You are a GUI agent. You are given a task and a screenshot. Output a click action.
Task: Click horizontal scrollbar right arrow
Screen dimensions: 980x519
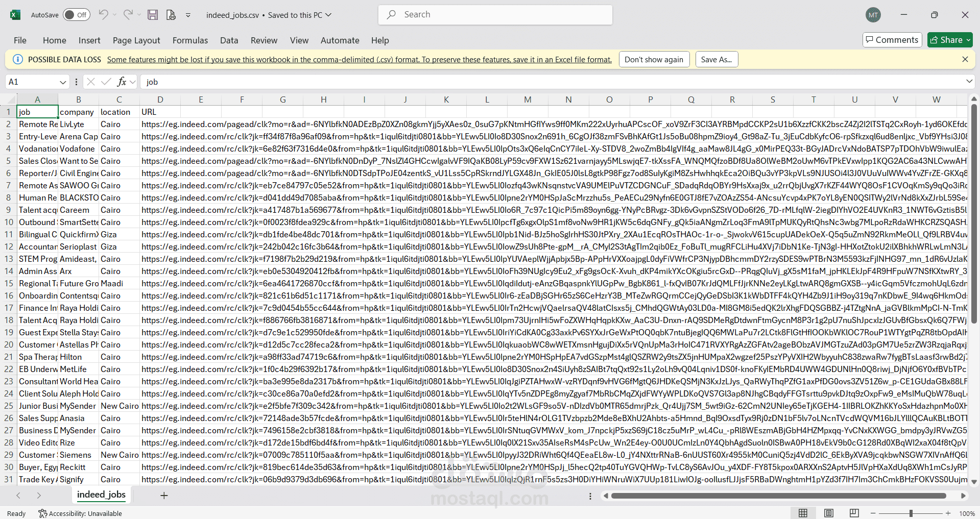click(963, 496)
